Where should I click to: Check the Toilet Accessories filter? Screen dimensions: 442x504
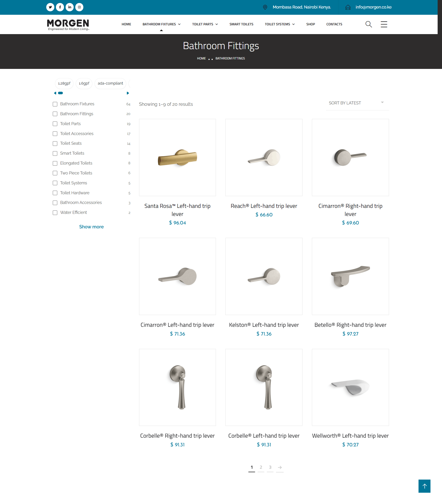tap(55, 134)
